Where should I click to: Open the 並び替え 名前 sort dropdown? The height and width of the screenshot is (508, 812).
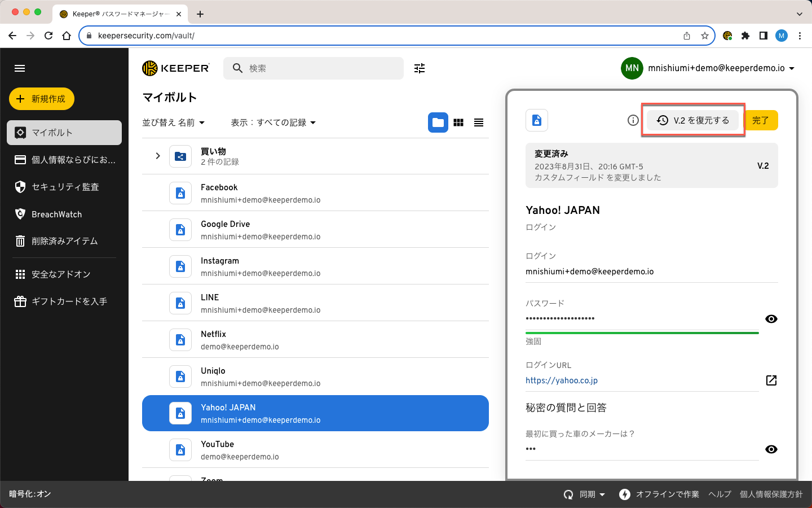[x=173, y=122]
